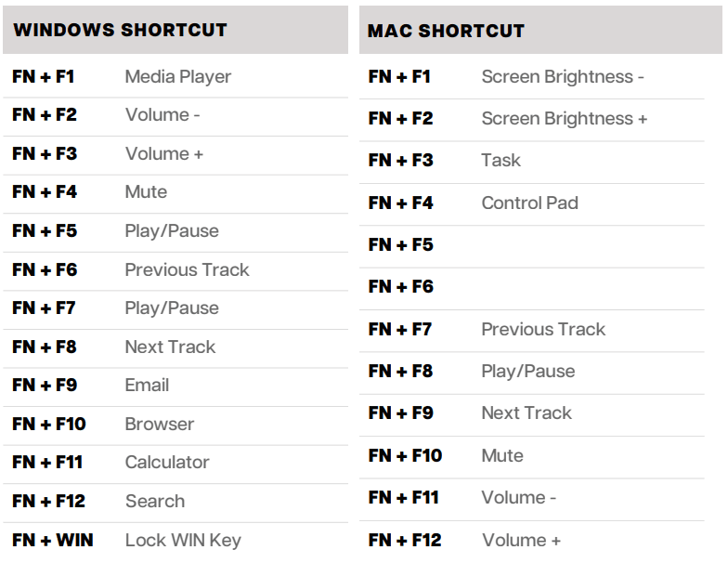Select the Windows FN + F12 key label

[x=48, y=501]
